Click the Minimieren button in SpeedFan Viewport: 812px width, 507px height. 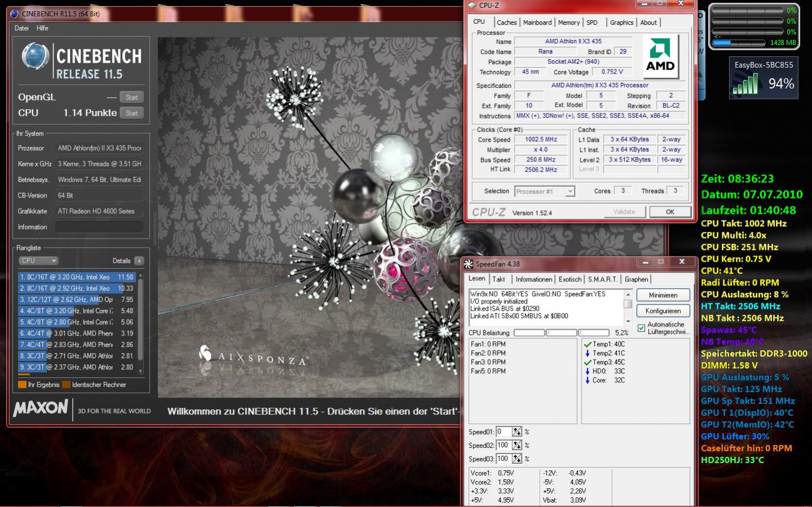pos(663,295)
